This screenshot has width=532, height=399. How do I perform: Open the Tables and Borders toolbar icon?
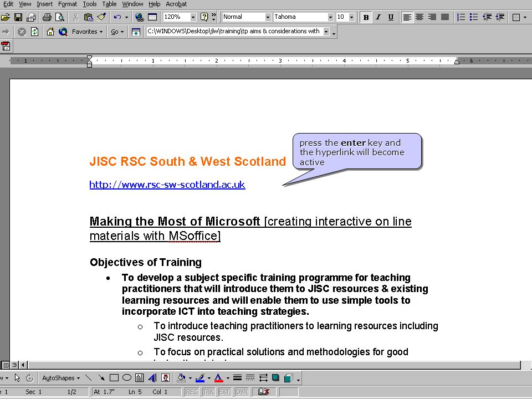(152, 17)
